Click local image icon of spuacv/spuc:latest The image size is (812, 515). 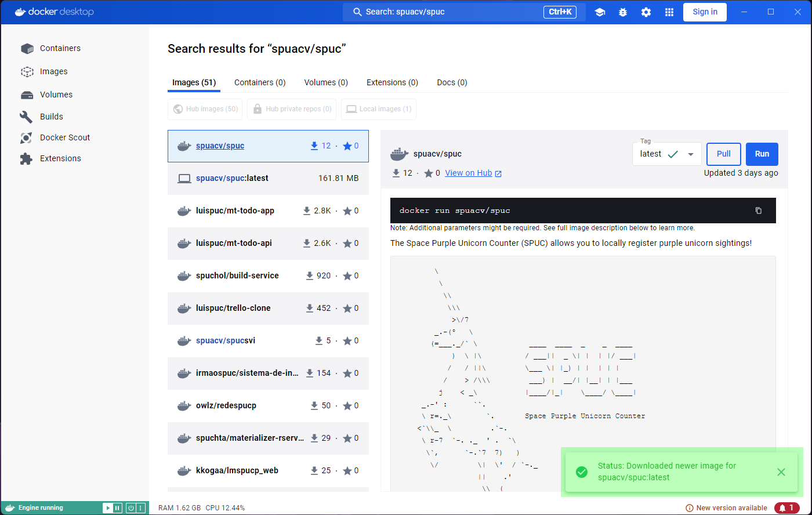tap(184, 178)
